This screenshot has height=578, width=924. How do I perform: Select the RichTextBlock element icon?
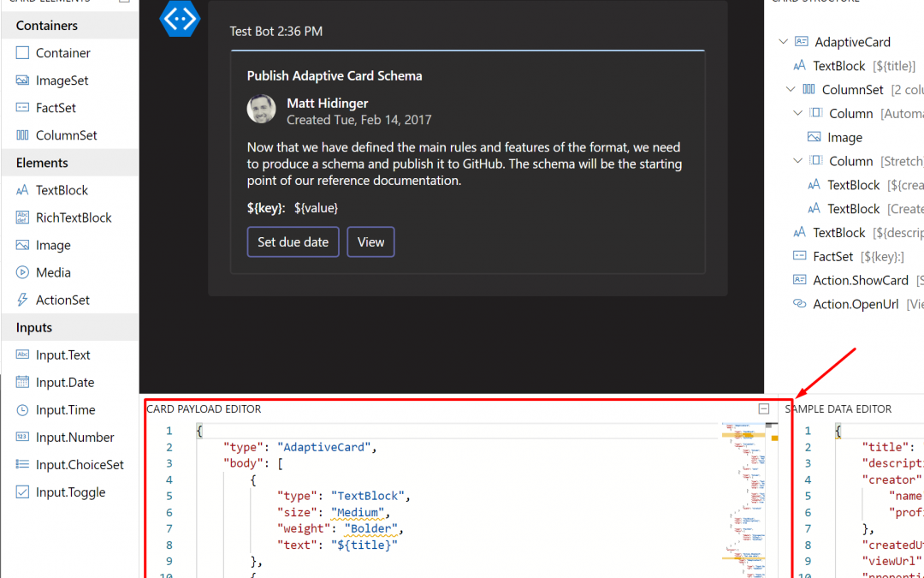(x=22, y=217)
